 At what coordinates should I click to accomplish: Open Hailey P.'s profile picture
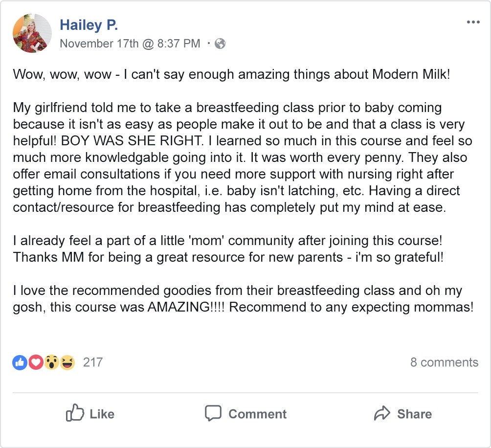pyautogui.click(x=32, y=33)
